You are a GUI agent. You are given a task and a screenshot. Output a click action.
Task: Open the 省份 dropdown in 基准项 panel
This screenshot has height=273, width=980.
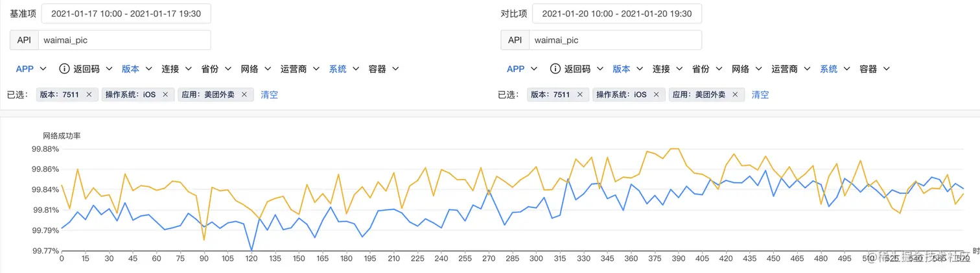tap(216, 69)
